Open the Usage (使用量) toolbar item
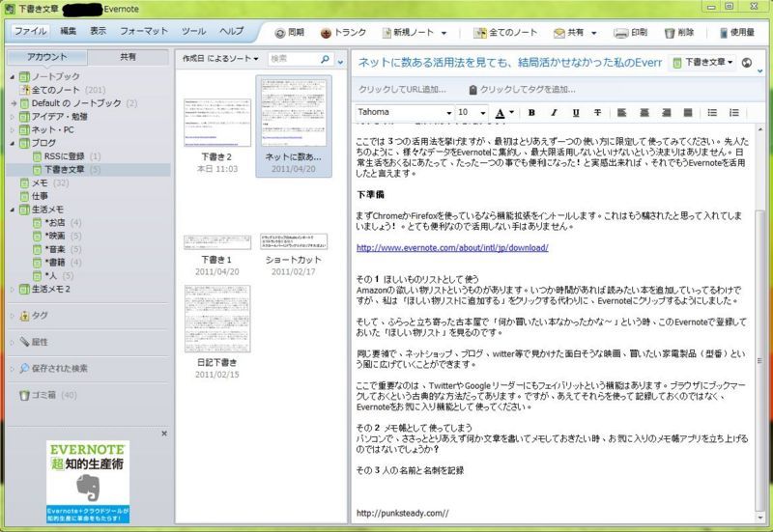This screenshot has height=532, width=773. point(737,33)
